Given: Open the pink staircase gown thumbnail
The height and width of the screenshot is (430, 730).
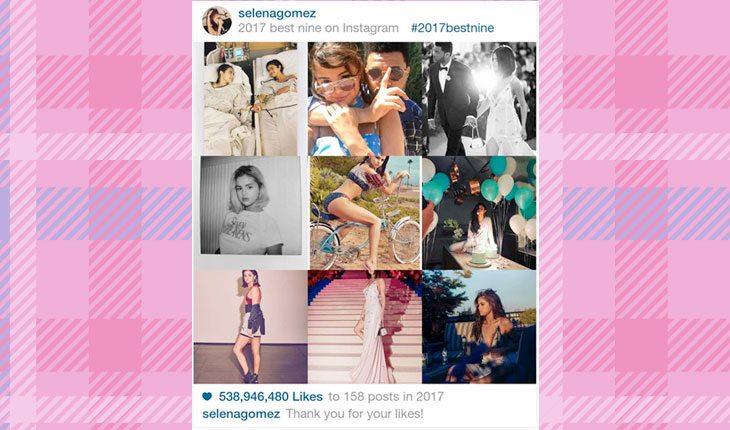Looking at the screenshot, I should click(x=365, y=327).
